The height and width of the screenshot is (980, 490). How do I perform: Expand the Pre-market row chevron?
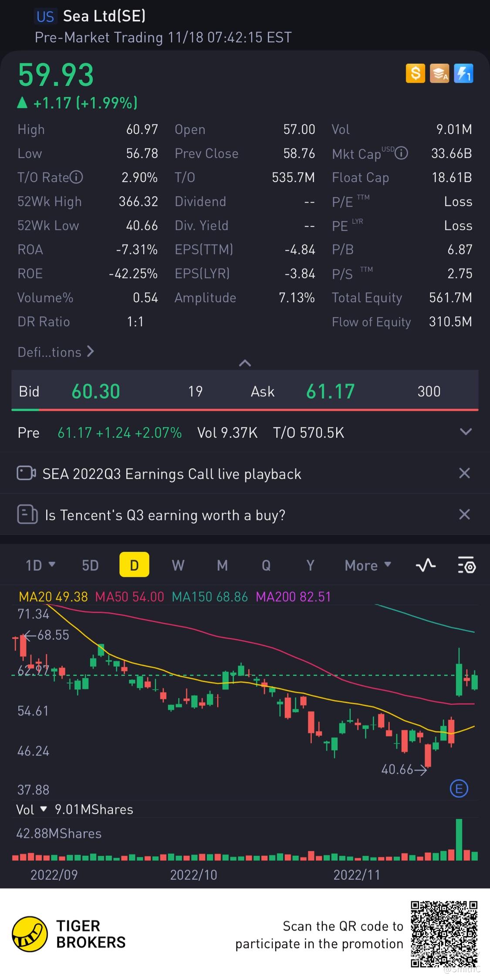tap(466, 432)
